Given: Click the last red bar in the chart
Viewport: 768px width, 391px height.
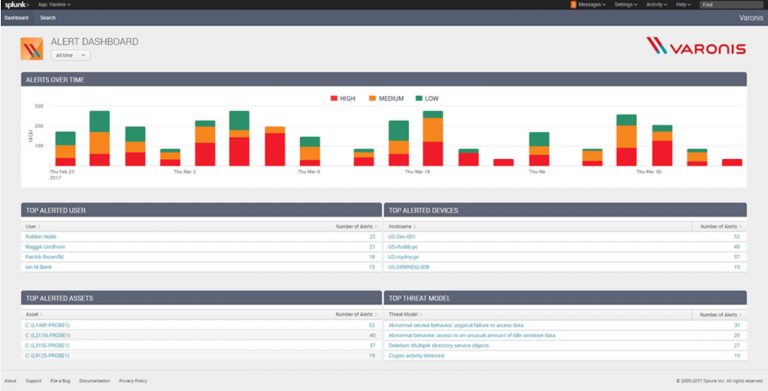Looking at the screenshot, I should pyautogui.click(x=732, y=163).
